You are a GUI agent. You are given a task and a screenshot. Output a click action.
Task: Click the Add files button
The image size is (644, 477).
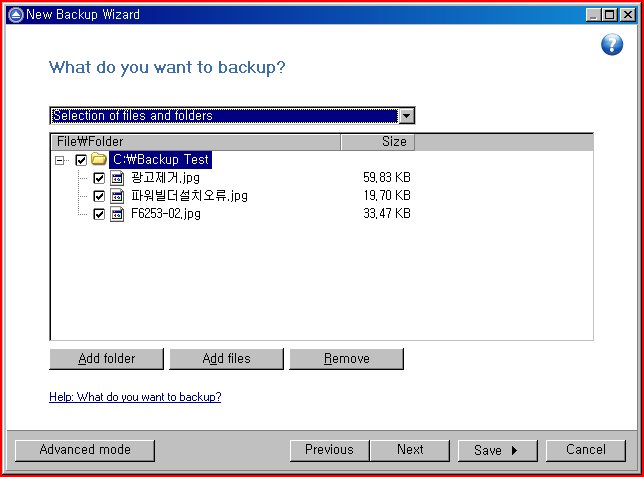click(226, 359)
